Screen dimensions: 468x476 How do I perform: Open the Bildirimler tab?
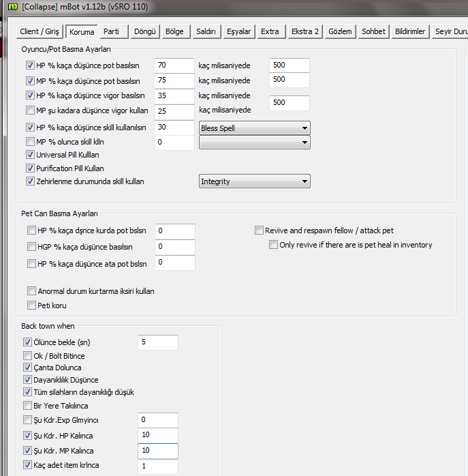(x=411, y=31)
